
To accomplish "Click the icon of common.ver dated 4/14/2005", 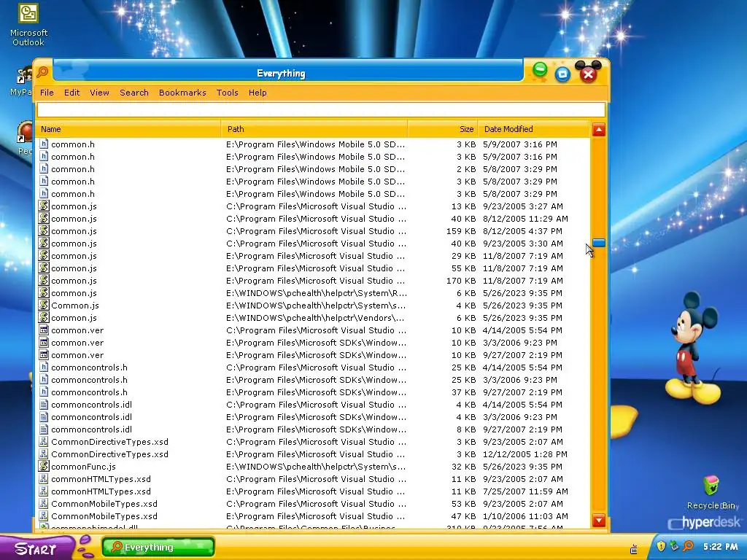I will 44,330.
